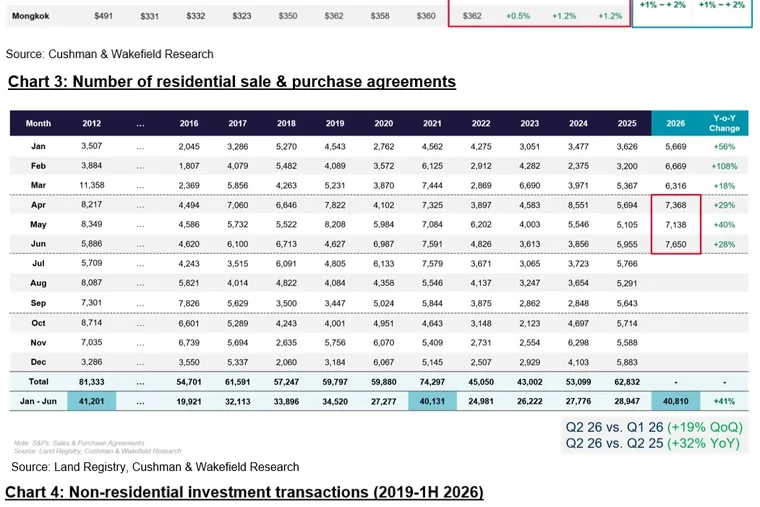Click the 'Chart 4: Non-residential investment transactions' heading

[244, 492]
